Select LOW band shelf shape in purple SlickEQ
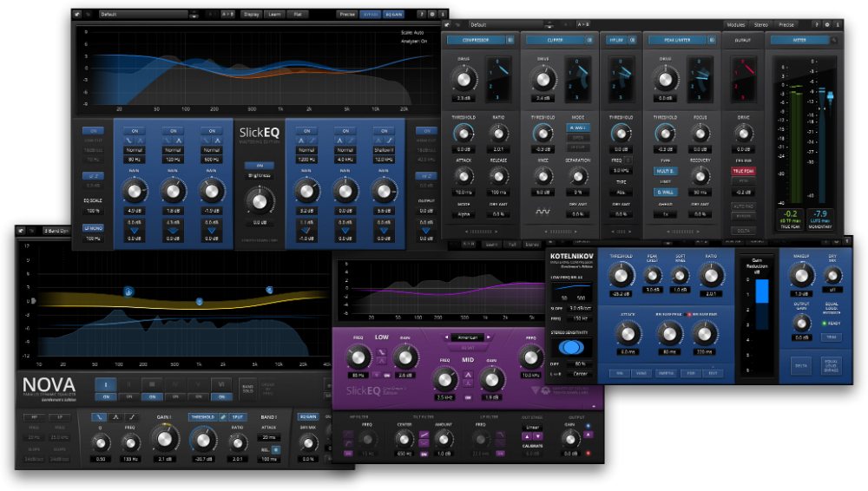The image size is (868, 491). pyautogui.click(x=381, y=352)
